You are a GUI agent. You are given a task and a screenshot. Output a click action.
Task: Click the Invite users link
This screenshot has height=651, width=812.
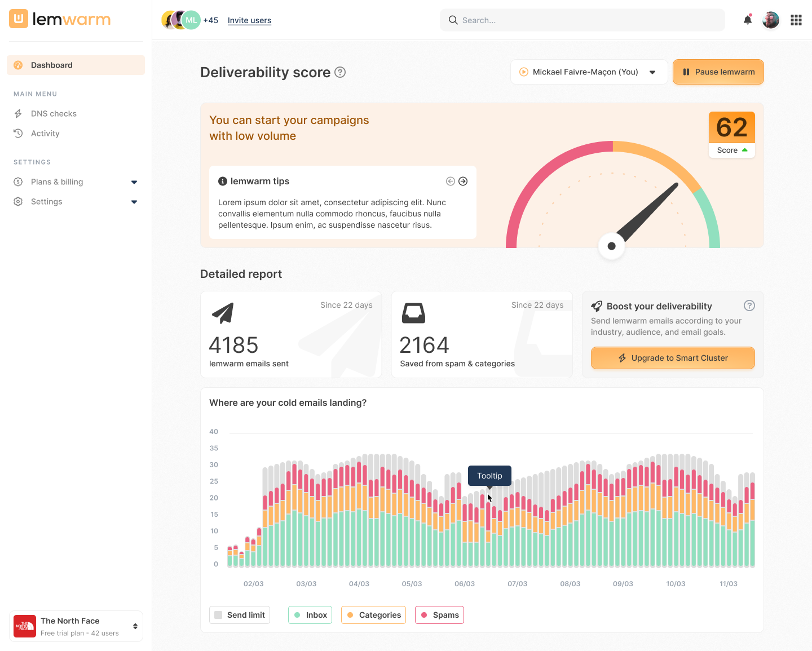249,20
